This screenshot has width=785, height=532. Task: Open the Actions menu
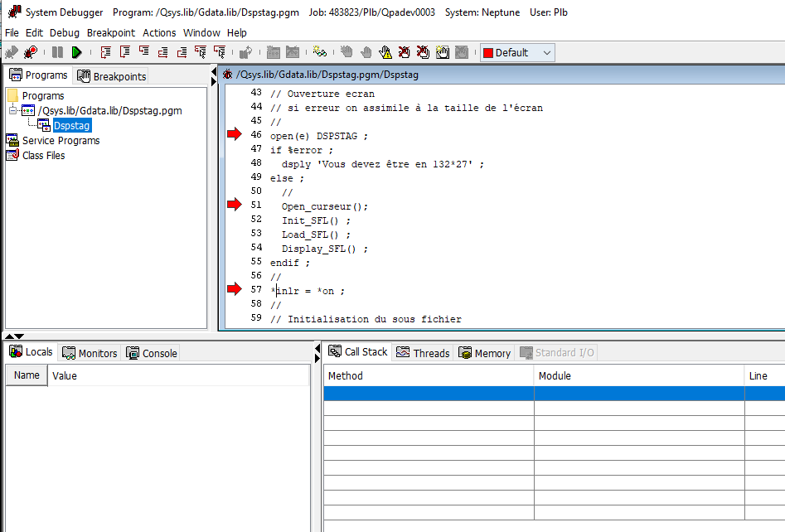159,32
